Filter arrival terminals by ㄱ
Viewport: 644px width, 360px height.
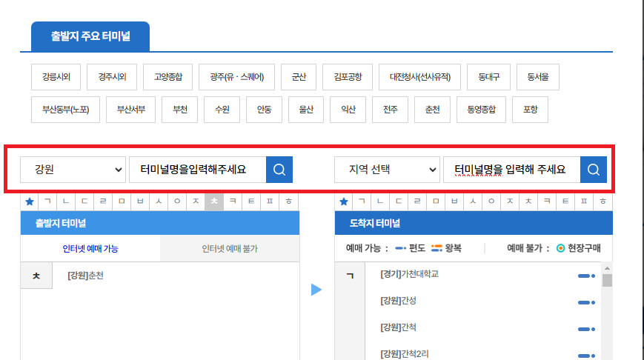click(x=362, y=201)
